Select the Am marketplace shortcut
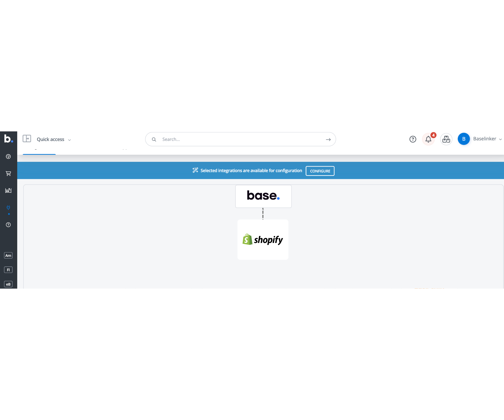Viewport: 504px width, 420px height. [x=8, y=255]
